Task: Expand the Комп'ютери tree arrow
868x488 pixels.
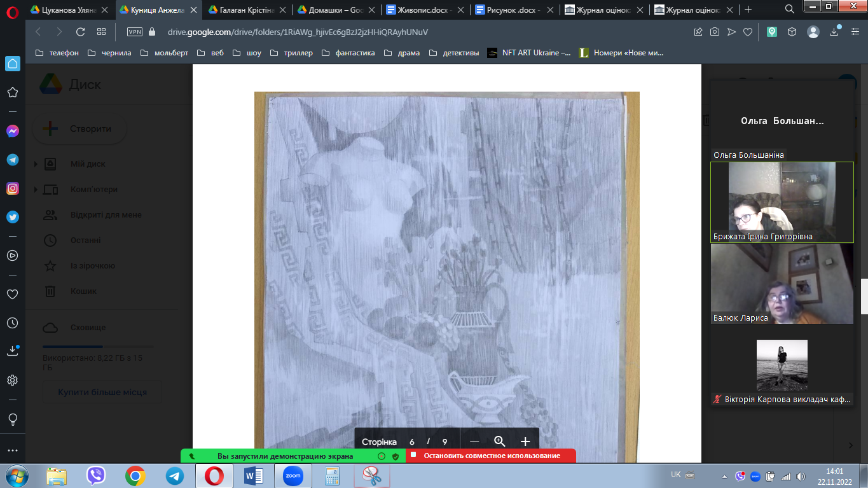Action: coord(36,190)
